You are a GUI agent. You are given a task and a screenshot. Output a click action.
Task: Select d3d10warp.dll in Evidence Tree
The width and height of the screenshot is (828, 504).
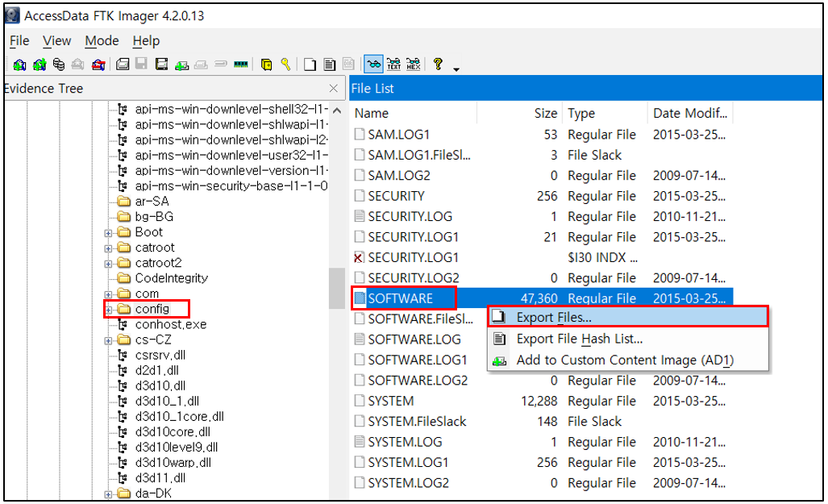173,463
